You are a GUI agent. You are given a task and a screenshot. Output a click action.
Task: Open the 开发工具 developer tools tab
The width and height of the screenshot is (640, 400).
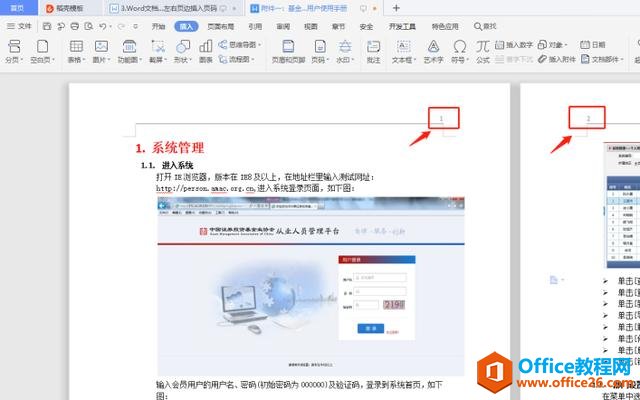(x=402, y=27)
